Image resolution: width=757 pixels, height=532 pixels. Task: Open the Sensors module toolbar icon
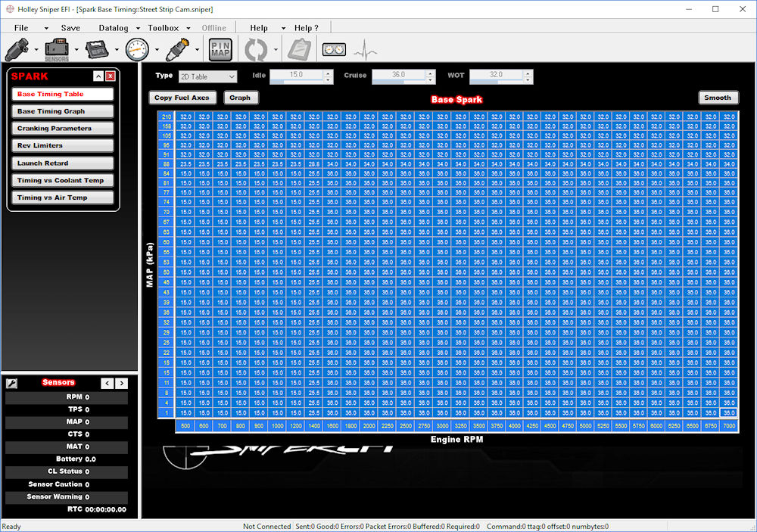point(57,49)
